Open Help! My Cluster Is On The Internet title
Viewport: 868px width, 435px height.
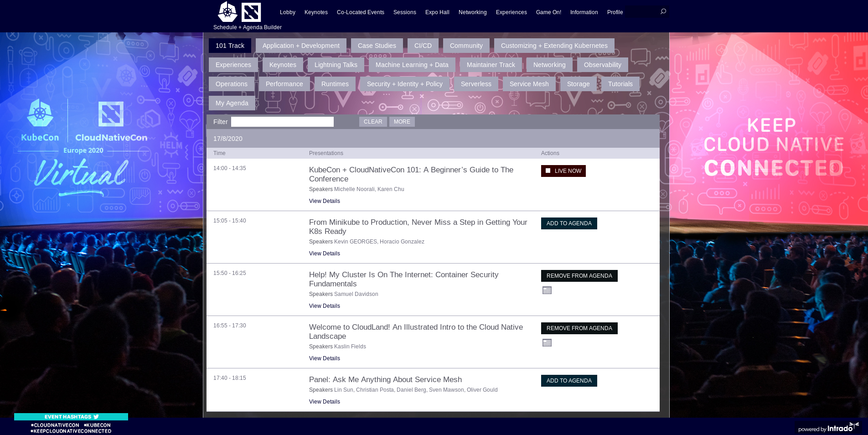[x=403, y=279]
